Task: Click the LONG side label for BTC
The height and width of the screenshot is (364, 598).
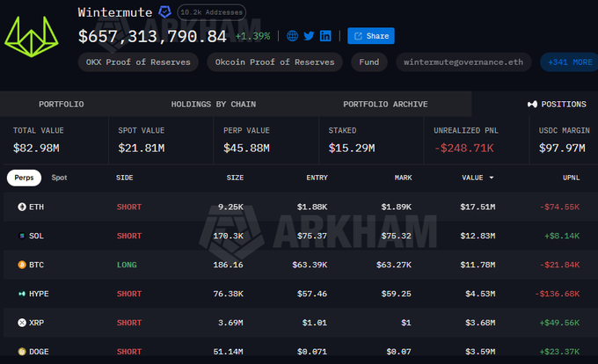Action: [x=127, y=265]
